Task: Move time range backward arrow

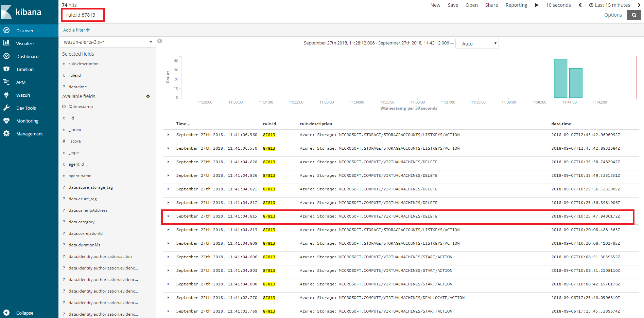Action: click(x=580, y=5)
